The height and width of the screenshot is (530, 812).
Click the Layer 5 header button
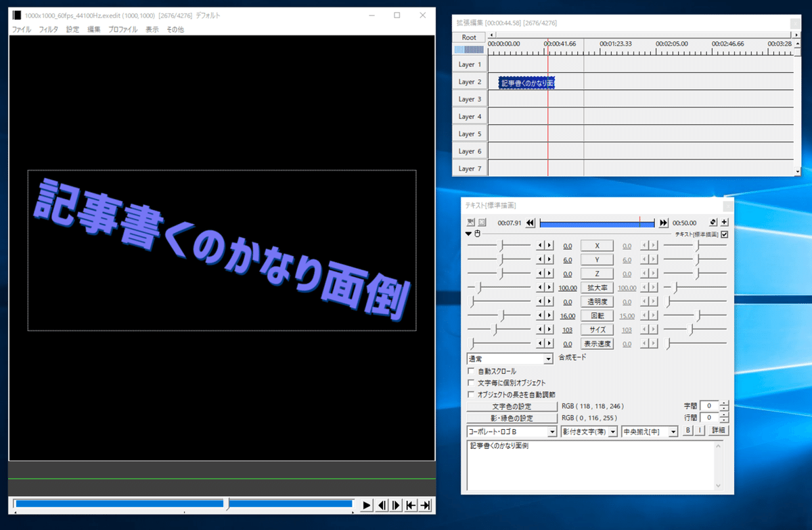point(470,134)
